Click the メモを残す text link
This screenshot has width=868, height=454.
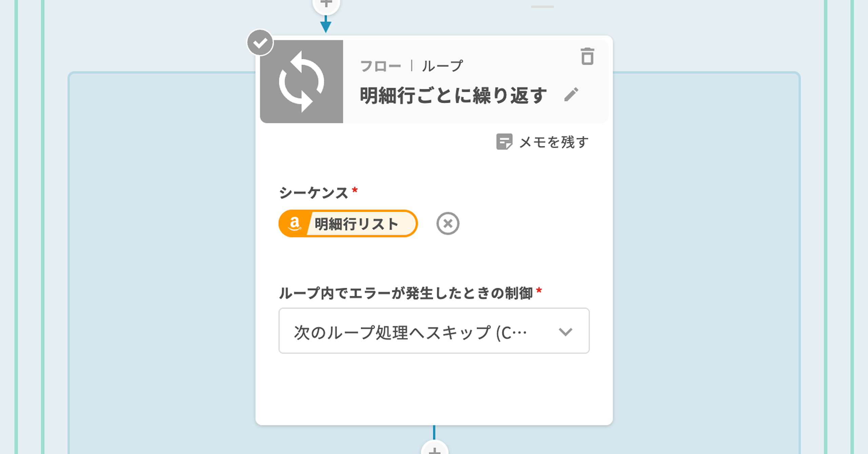554,142
